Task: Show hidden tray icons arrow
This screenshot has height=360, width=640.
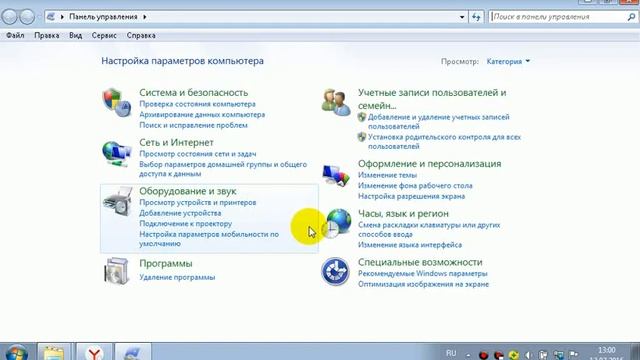Action: click(x=468, y=355)
